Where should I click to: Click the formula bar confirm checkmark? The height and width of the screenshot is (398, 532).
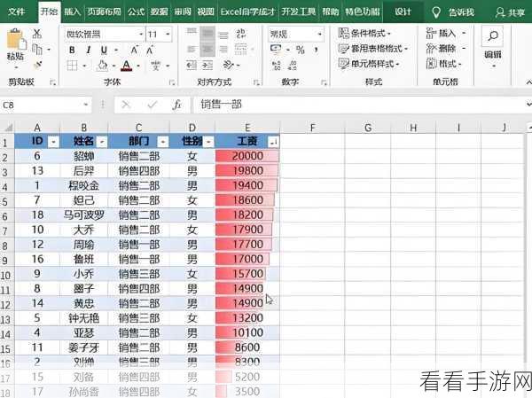coord(152,105)
